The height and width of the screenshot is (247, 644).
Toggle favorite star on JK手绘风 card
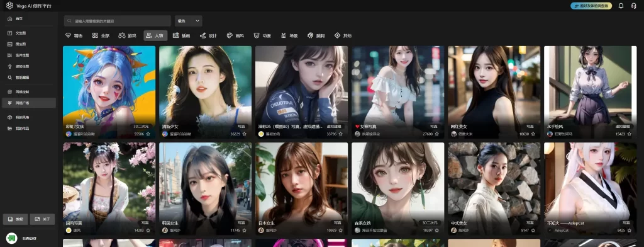[630, 134]
